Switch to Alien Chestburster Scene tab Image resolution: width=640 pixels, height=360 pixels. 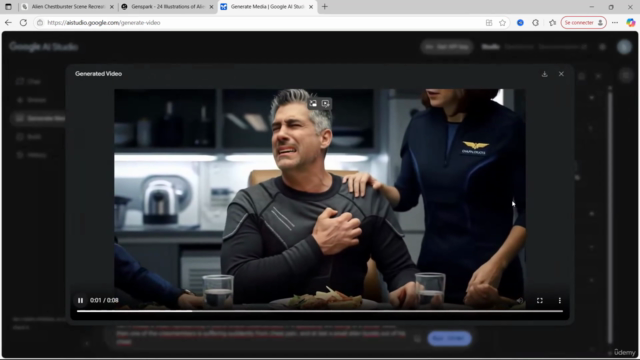click(x=68, y=7)
